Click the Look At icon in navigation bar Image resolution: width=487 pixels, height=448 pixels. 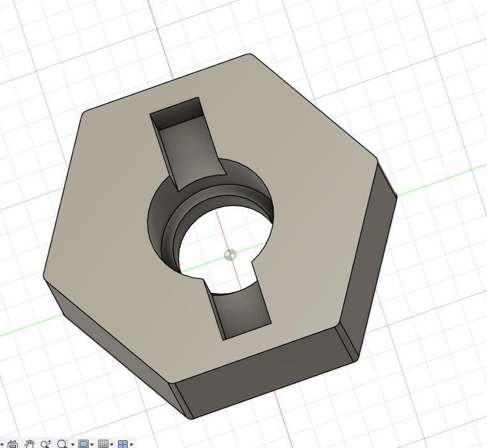pos(13,445)
